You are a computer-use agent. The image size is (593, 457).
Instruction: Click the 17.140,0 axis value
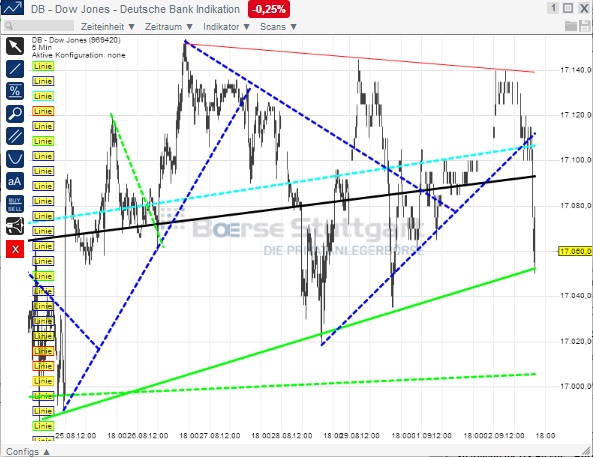click(575, 70)
